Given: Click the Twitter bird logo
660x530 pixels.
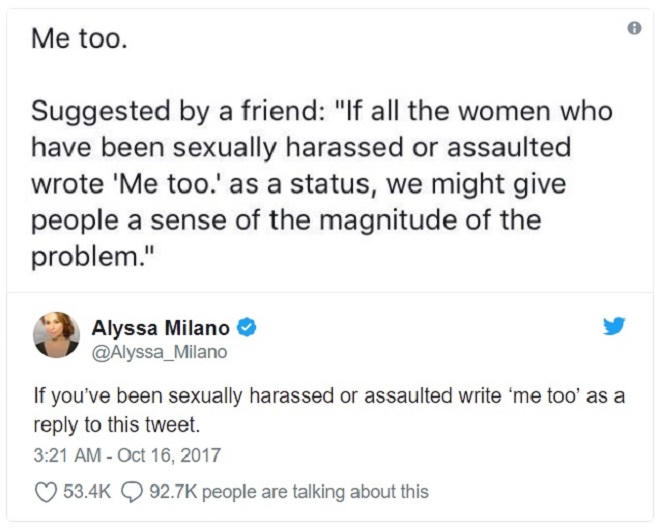Looking at the screenshot, I should 613,327.
